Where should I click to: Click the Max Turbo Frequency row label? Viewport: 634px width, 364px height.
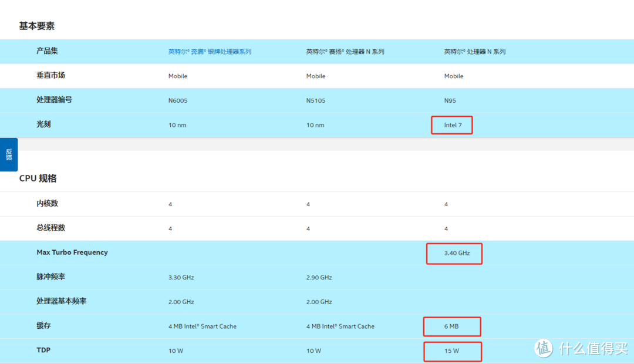[x=72, y=252]
